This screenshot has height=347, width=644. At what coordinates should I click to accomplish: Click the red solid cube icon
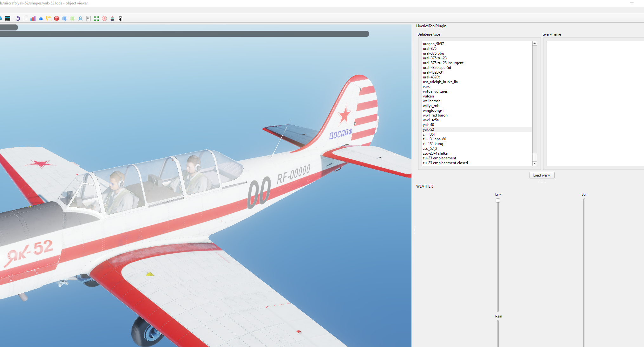(x=57, y=18)
